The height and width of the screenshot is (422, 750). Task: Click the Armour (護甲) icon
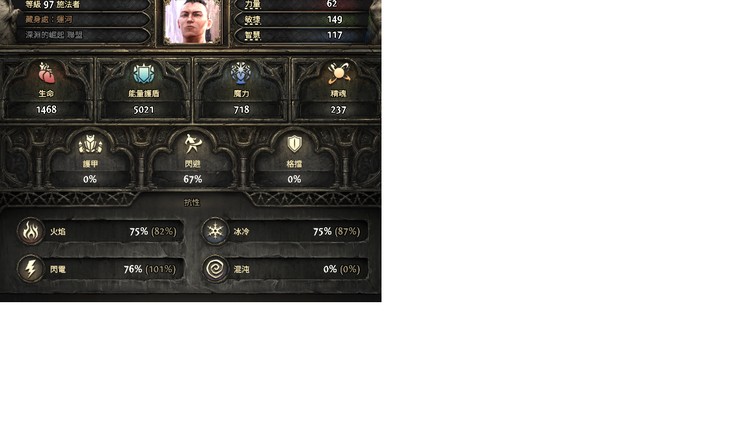tap(90, 144)
